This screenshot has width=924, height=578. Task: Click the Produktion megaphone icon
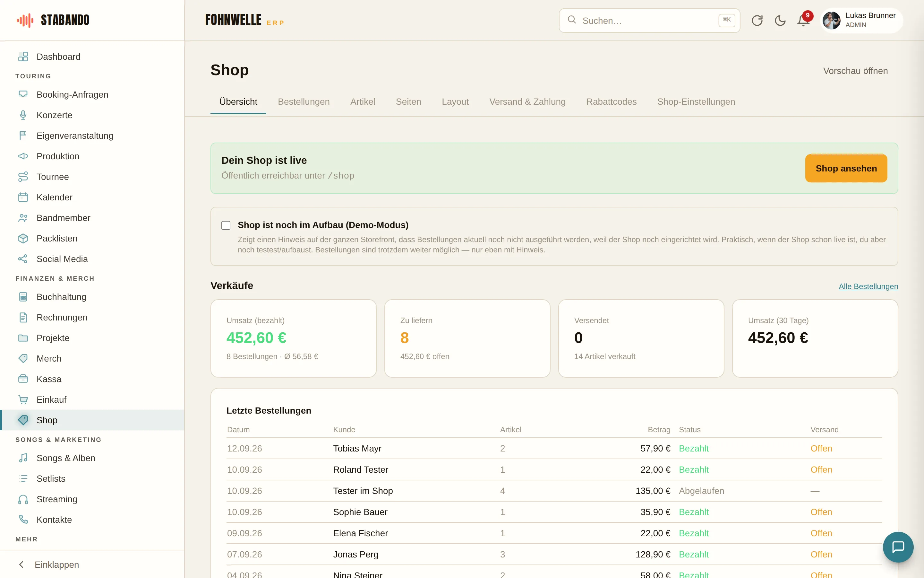(23, 156)
